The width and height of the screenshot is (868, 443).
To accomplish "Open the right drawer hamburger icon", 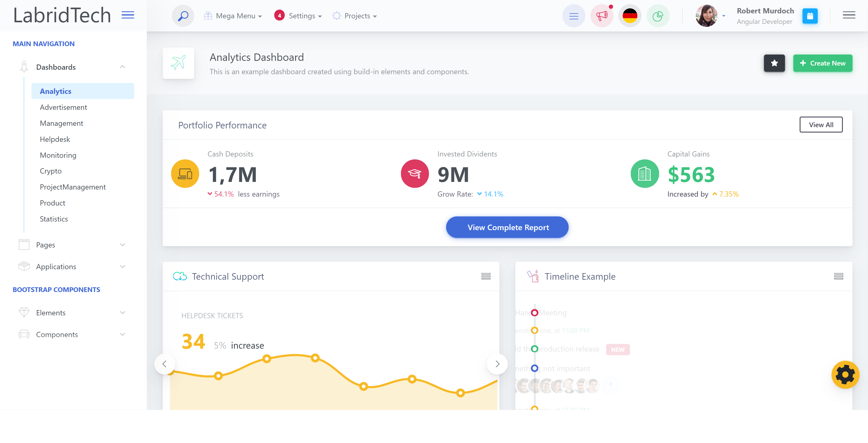I will point(849,15).
